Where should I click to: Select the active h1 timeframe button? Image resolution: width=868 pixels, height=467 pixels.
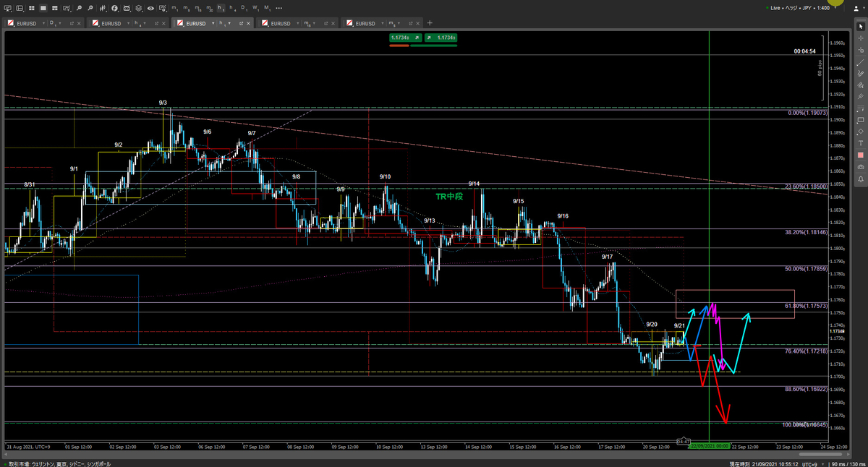pos(221,7)
